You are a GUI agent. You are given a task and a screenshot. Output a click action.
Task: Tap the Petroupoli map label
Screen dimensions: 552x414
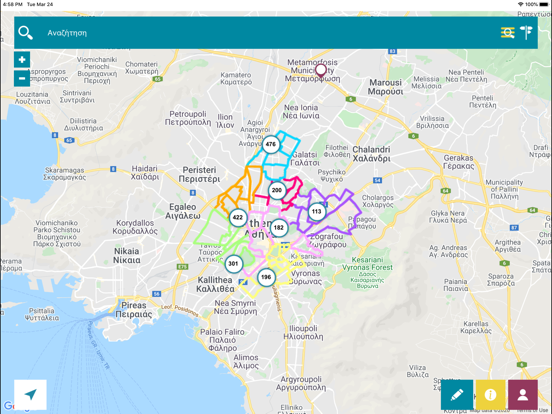[188, 118]
